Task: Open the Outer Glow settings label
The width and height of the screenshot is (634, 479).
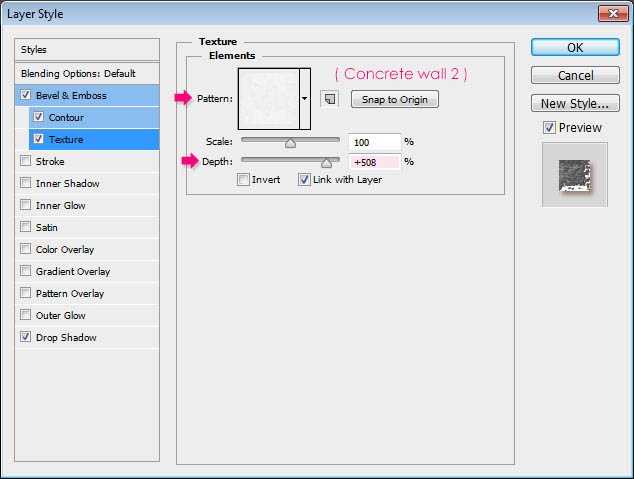Action: pos(60,316)
